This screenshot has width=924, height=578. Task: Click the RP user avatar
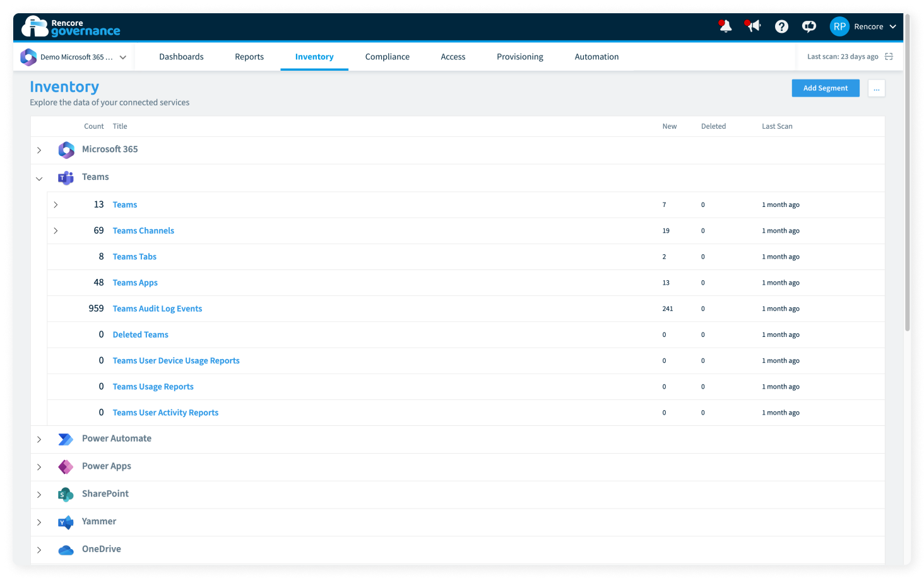tap(839, 27)
